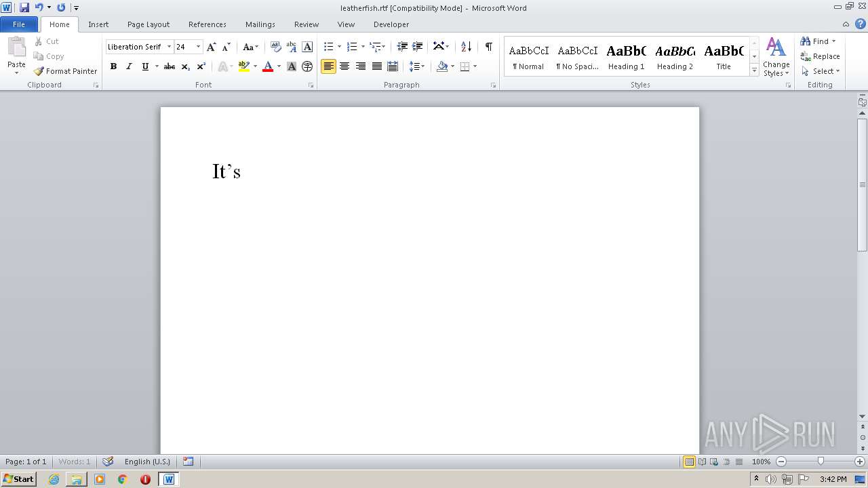868x488 pixels.
Task: Apply the red font color
Action: (x=268, y=66)
